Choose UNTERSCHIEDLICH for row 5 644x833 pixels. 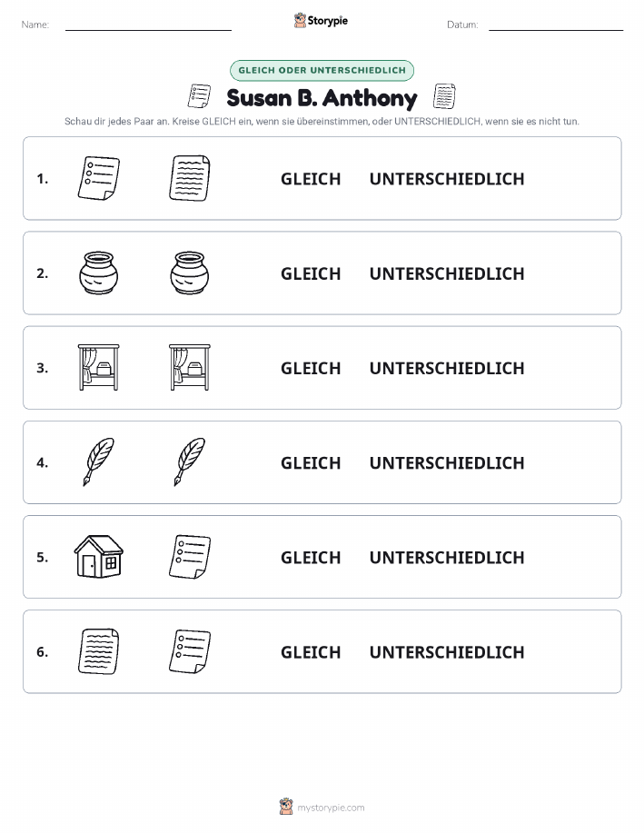447,557
